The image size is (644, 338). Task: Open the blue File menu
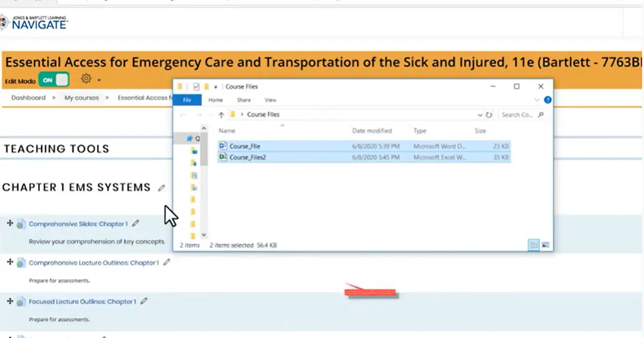187,100
